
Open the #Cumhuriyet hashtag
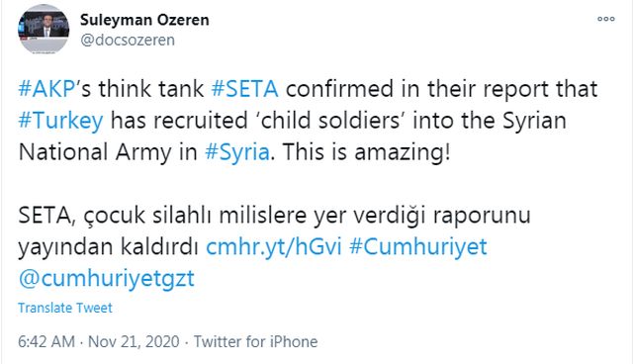tap(418, 246)
